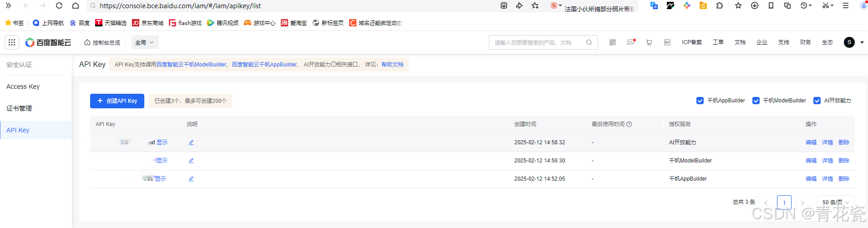Open 生态 in the top menu
This screenshot has height=228, width=868.
[x=827, y=42]
